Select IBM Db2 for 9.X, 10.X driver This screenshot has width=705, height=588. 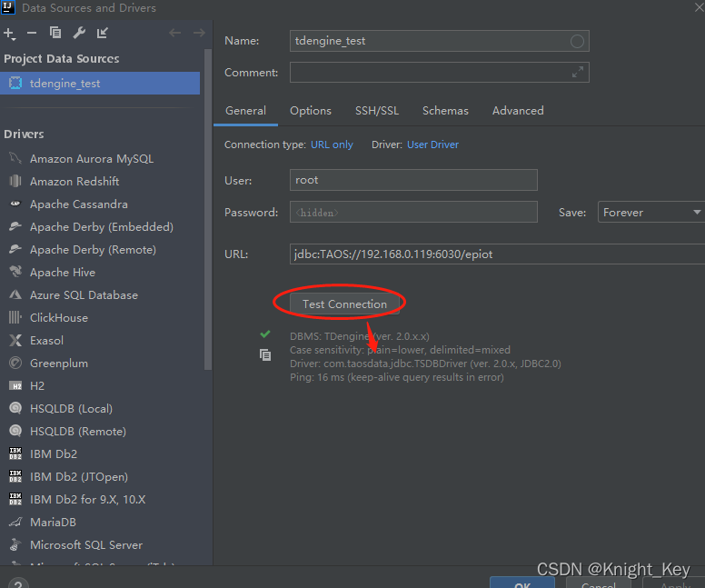[x=88, y=499]
